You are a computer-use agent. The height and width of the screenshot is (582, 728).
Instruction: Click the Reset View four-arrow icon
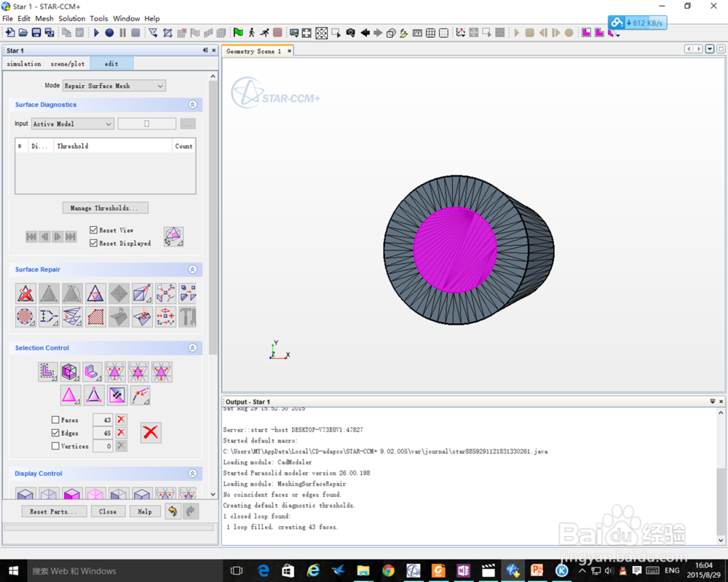[306, 33]
